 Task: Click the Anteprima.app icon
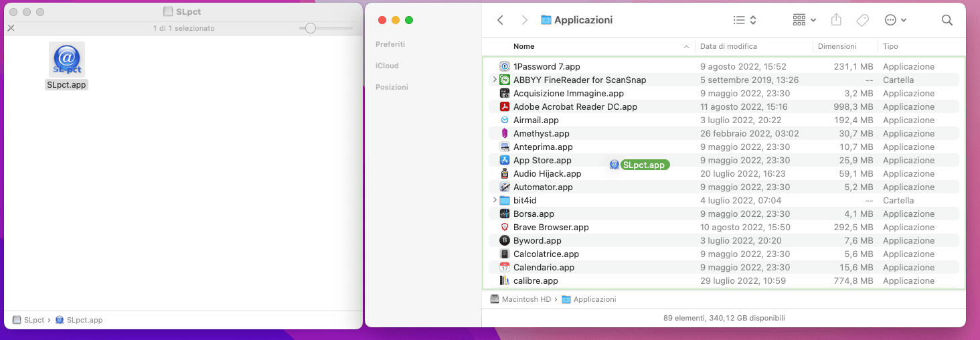coord(505,147)
